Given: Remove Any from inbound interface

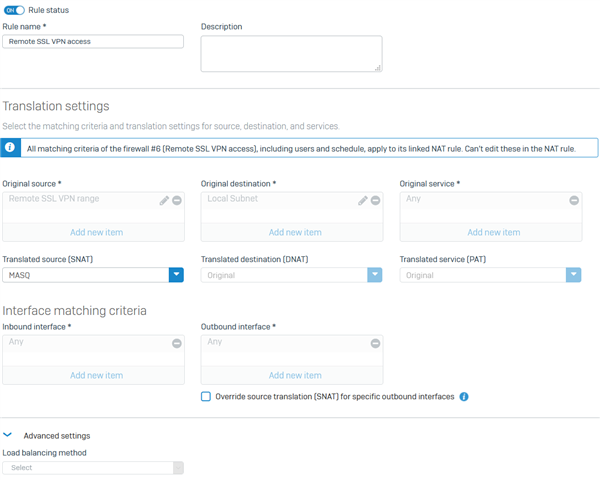Looking at the screenshot, I should 177,343.
